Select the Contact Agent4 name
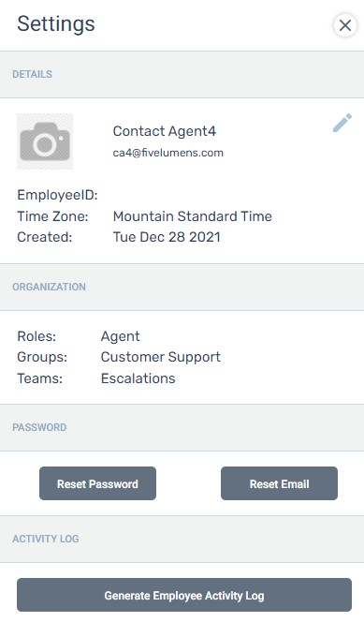Image resolution: width=364 pixels, height=622 pixels. coord(165,131)
